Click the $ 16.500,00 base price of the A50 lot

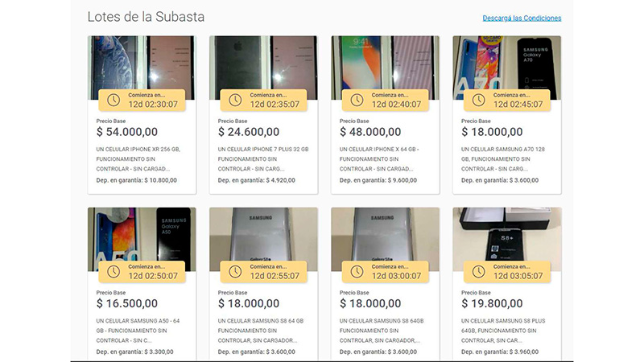point(127,303)
